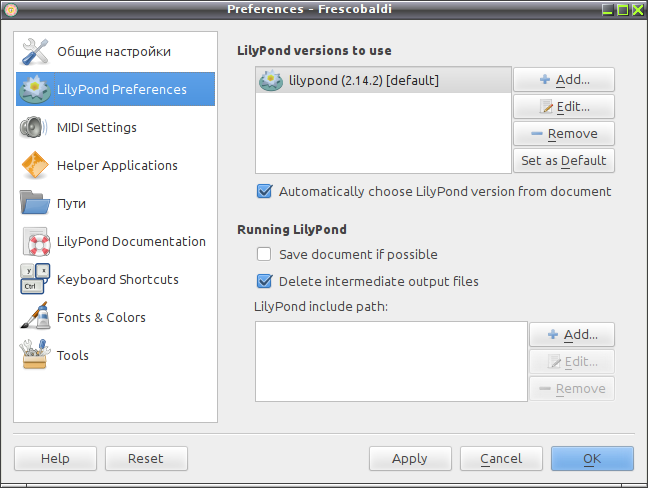This screenshot has width=648, height=488.
Task: Open the Общие настройки section
Action: click(x=115, y=51)
